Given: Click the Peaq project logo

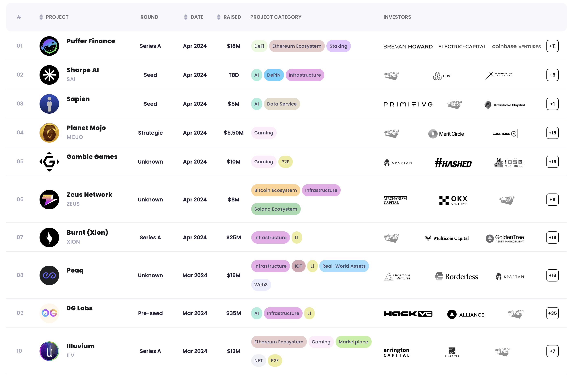Looking at the screenshot, I should 49,275.
